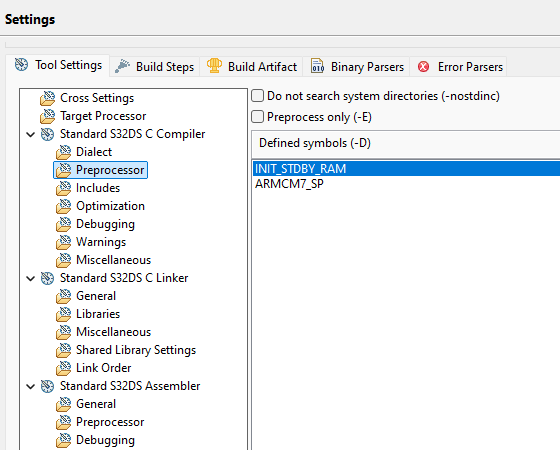This screenshot has height=450, width=560.
Task: Click the Standard S32DS C Compiler tool icon
Action: 48,134
